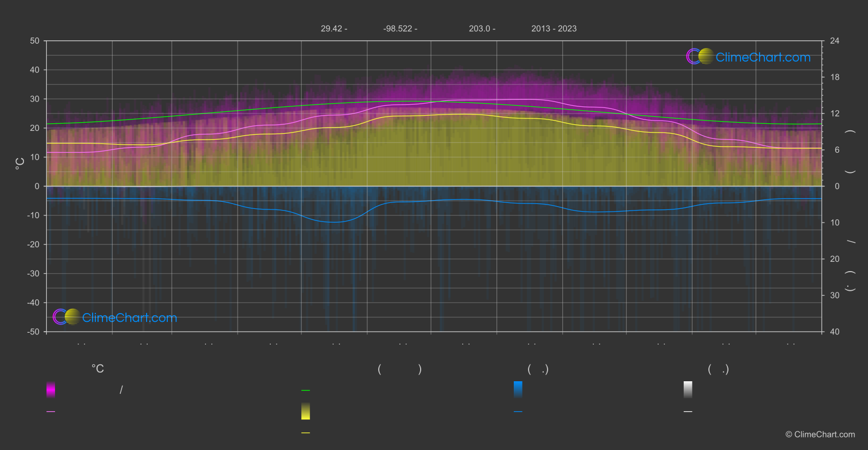868x450 pixels.
Task: Open the "© ClimeChart.com" copyright link
Action: tap(820, 434)
